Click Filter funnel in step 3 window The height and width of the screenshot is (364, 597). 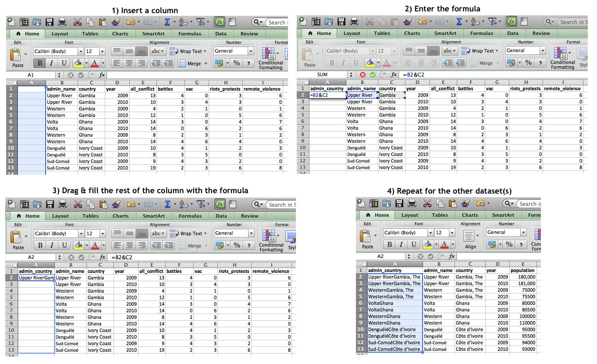coord(201,204)
